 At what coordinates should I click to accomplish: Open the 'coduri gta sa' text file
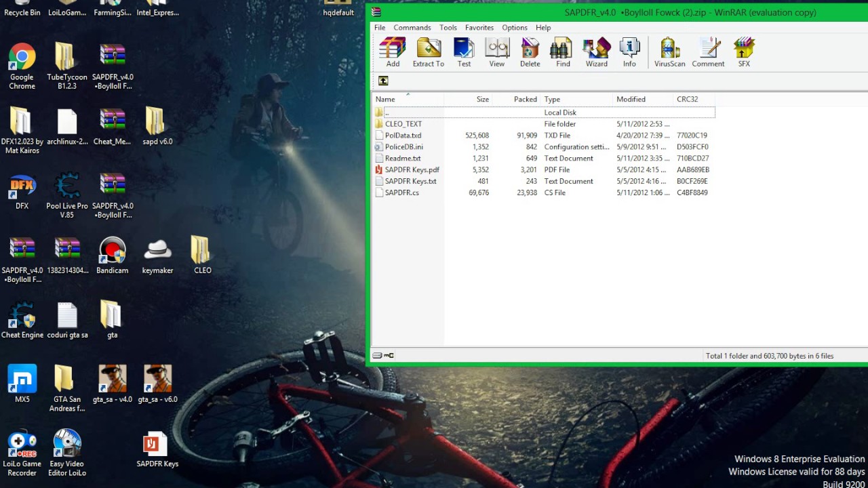click(67, 320)
